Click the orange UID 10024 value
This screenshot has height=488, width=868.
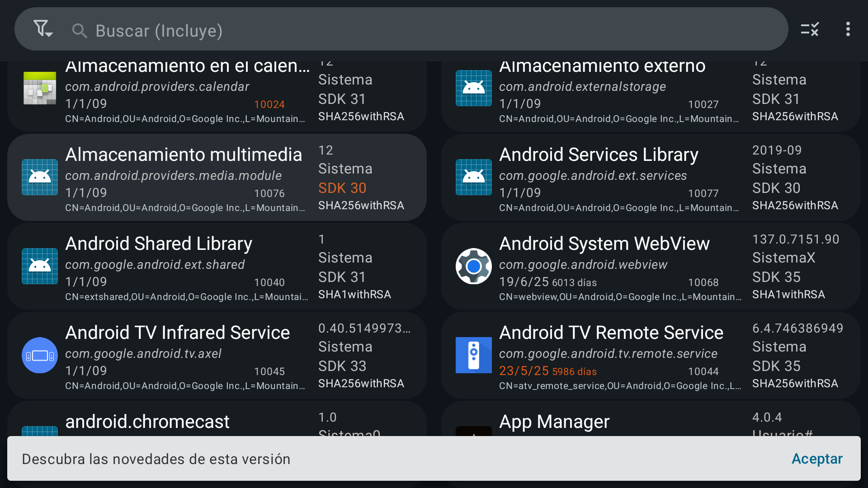pyautogui.click(x=269, y=104)
